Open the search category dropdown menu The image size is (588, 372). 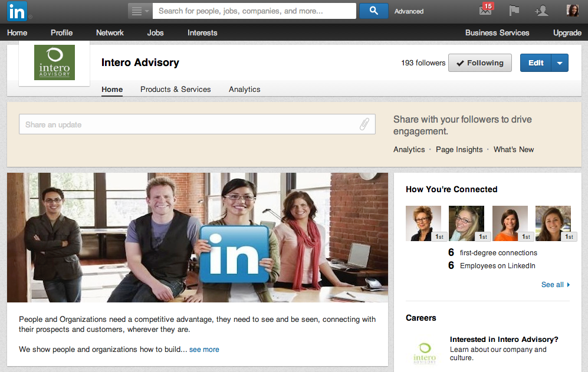coord(140,11)
